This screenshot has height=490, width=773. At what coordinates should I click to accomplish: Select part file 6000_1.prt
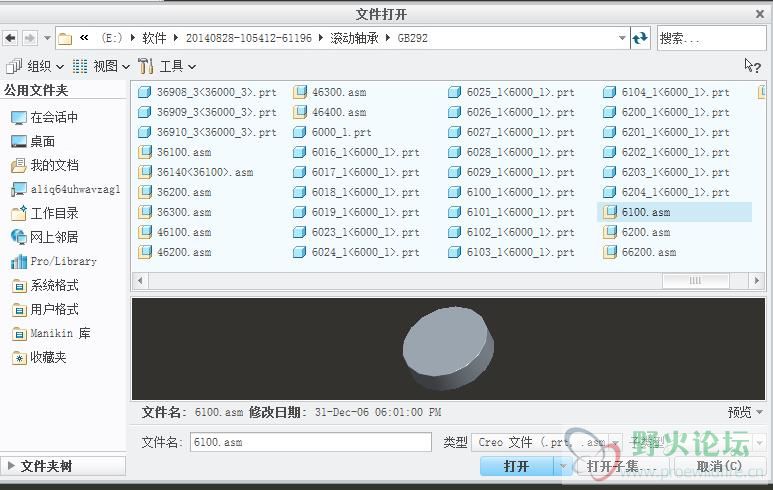(x=332, y=132)
